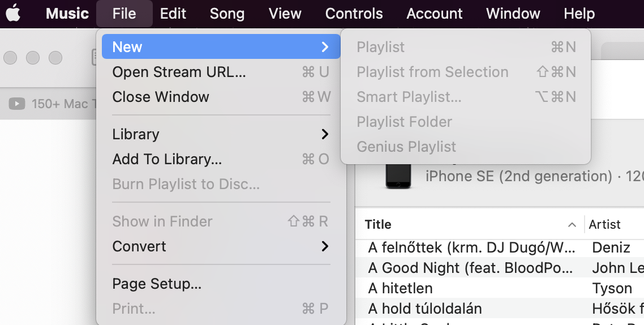The height and width of the screenshot is (325, 644).
Task: Select Page Setup menu entry
Action: 157,284
